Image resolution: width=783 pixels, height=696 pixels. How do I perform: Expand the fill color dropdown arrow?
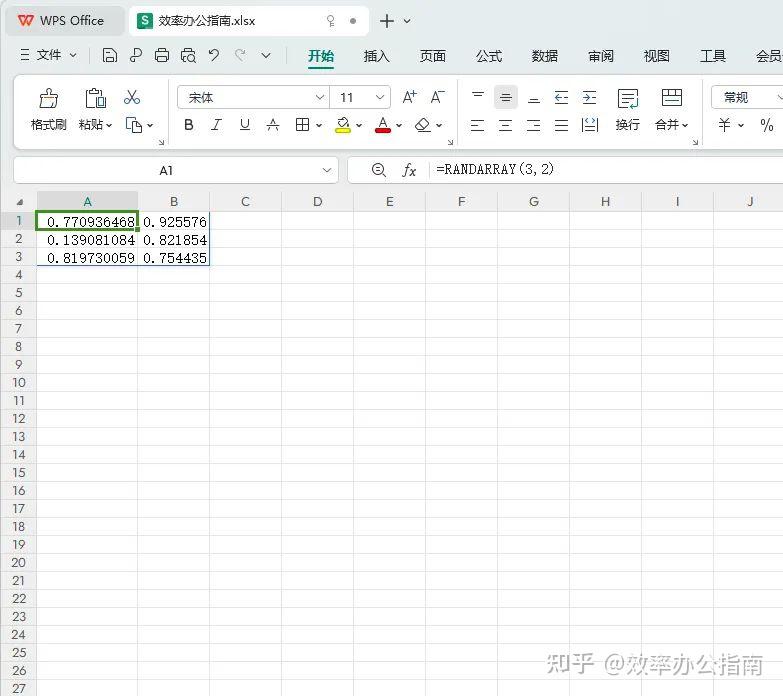359,125
